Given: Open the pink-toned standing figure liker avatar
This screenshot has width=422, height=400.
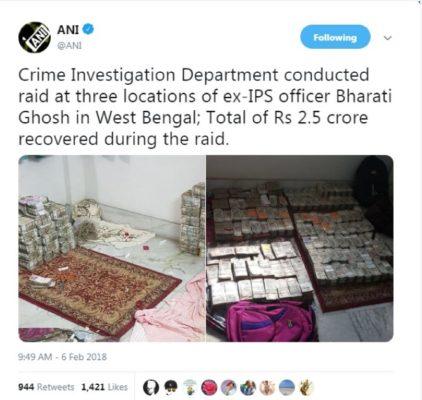Looking at the screenshot, I should 268,387.
